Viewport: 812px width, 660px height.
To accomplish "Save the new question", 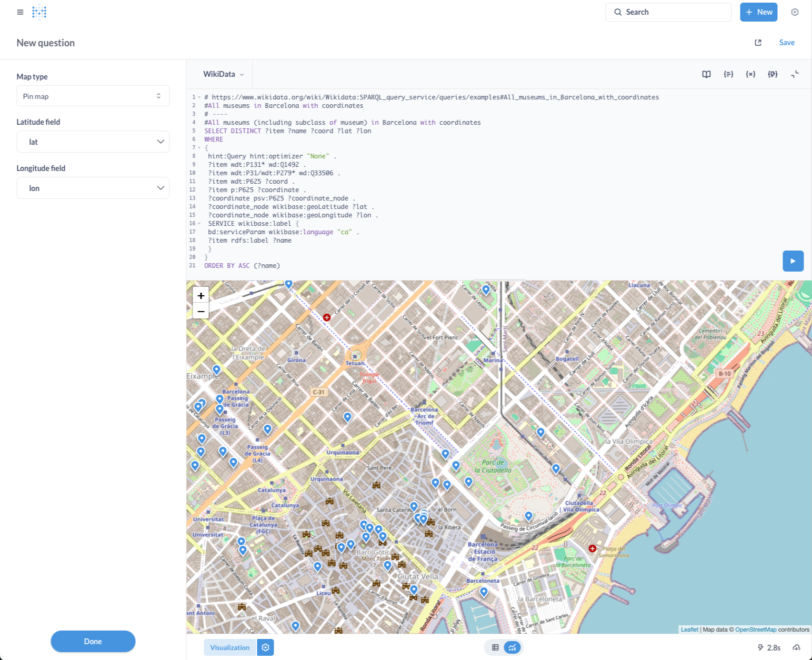I will [x=787, y=43].
